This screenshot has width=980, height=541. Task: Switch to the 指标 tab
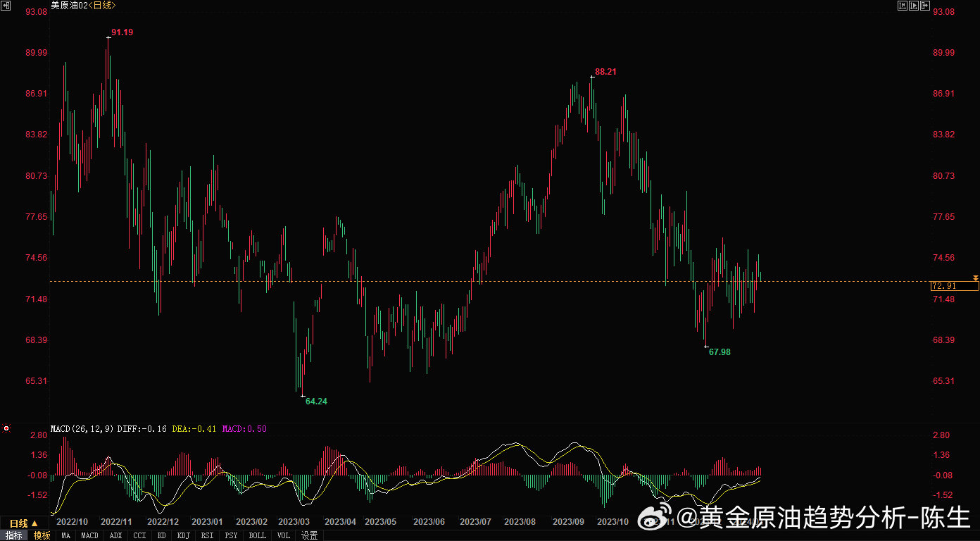pyautogui.click(x=13, y=535)
